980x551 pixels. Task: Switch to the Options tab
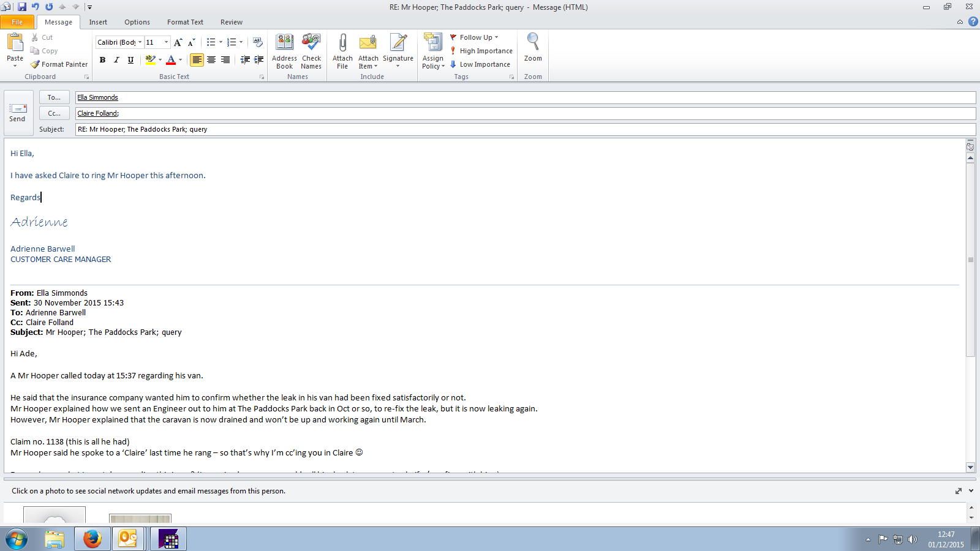[x=137, y=22]
